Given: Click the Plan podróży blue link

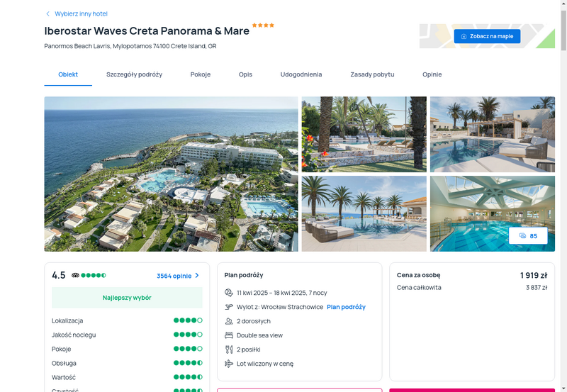Looking at the screenshot, I should pyautogui.click(x=346, y=307).
